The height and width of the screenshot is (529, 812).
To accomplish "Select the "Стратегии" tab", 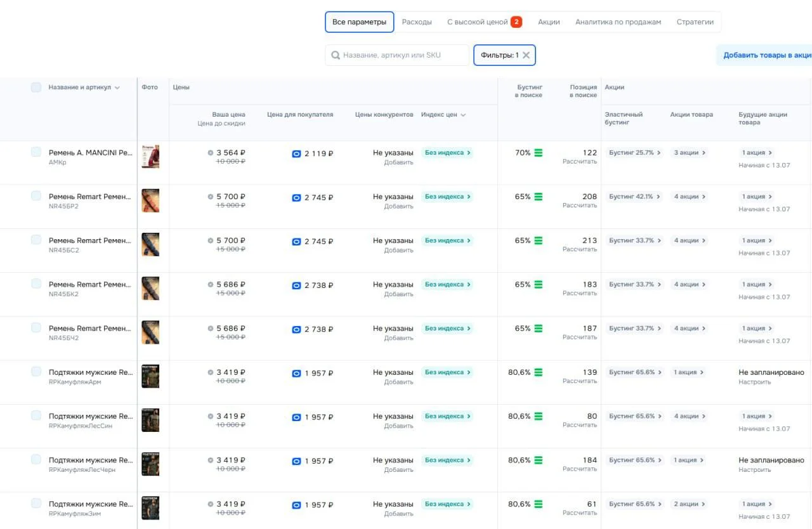I will [695, 22].
